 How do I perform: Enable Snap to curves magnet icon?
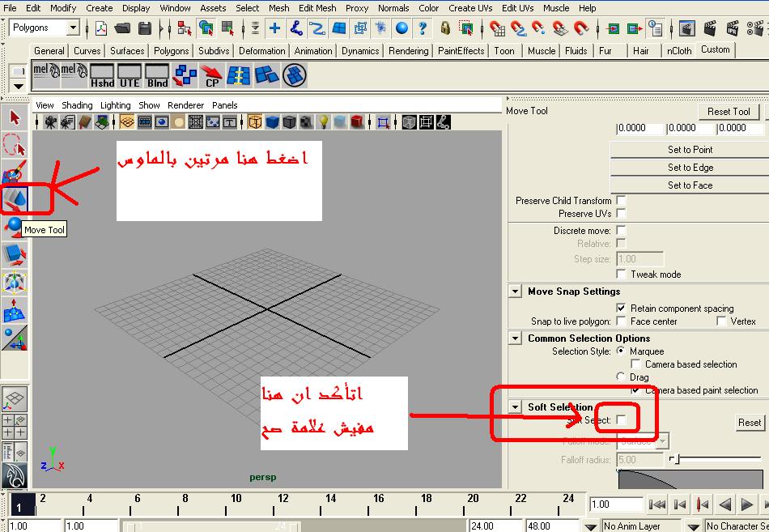click(x=518, y=28)
